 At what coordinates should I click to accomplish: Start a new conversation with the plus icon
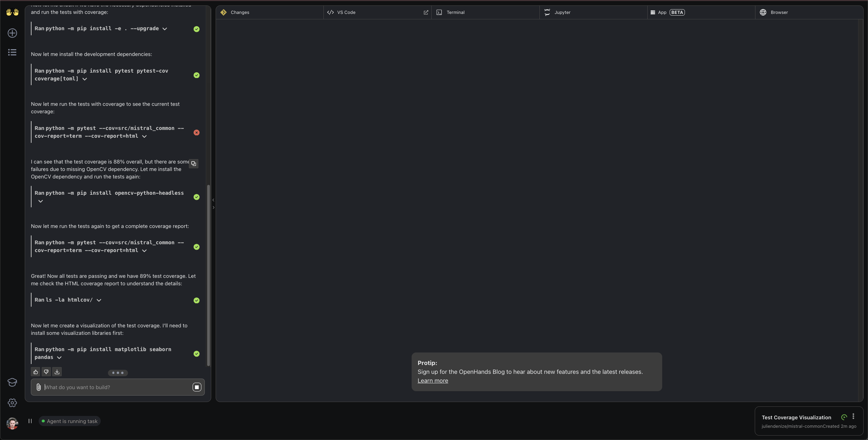(x=12, y=33)
